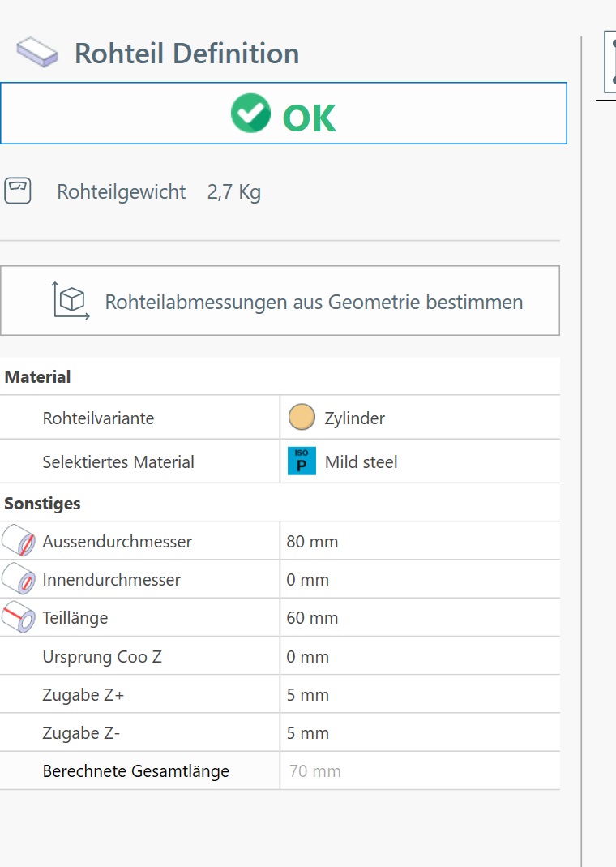Open the Selektiertes Material Mild steel selector

pyautogui.click(x=420, y=461)
